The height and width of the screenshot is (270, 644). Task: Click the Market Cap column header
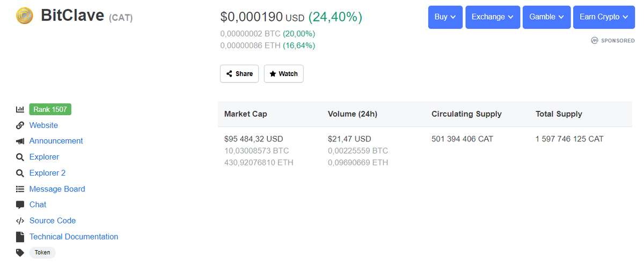(x=245, y=114)
